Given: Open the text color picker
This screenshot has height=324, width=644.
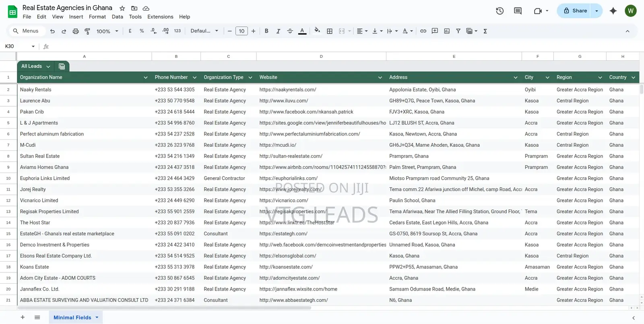Looking at the screenshot, I should [302, 31].
